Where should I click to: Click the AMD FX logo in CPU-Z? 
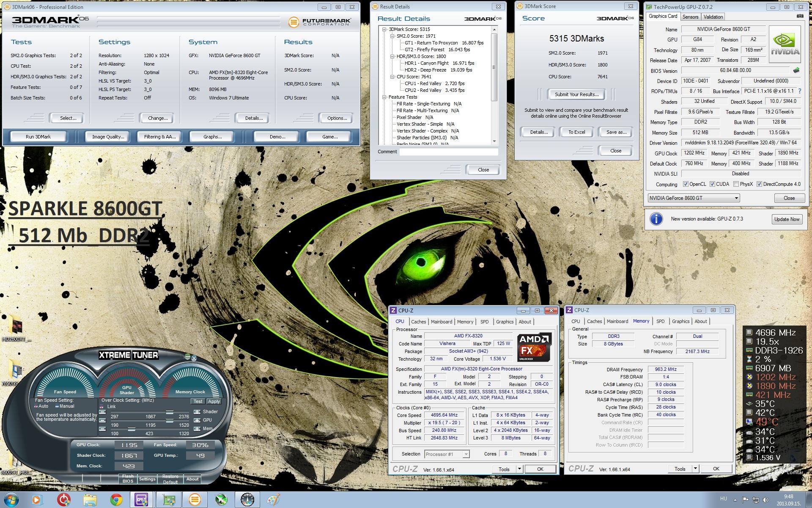pos(534,348)
